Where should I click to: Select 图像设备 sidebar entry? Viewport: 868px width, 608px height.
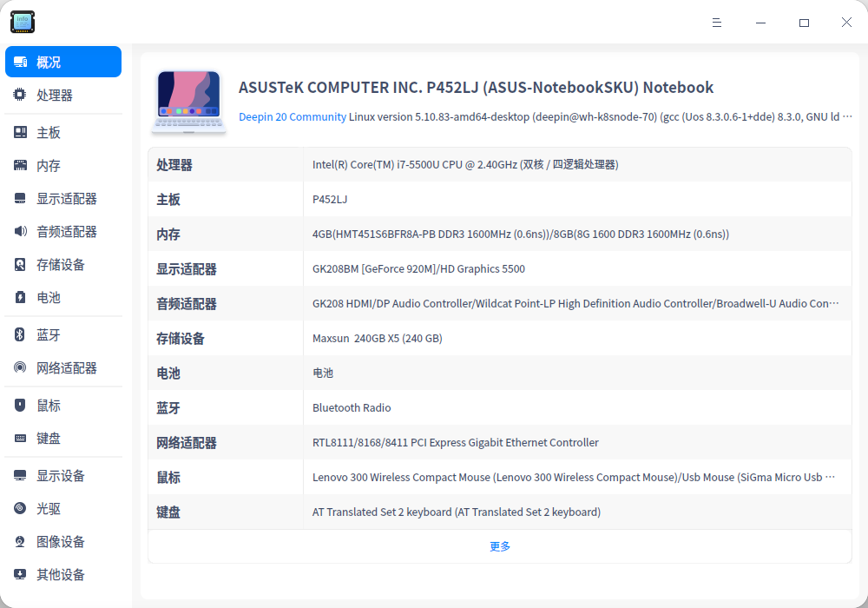(x=63, y=541)
